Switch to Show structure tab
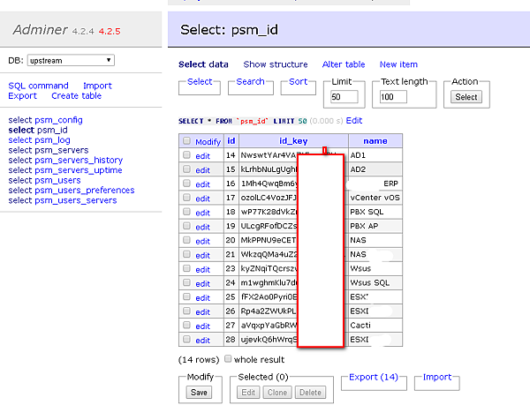 tap(276, 64)
